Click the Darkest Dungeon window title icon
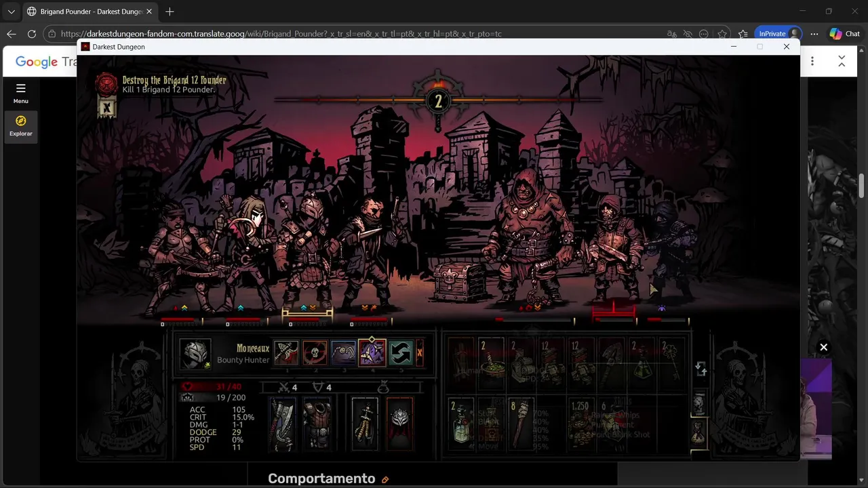 (x=85, y=47)
